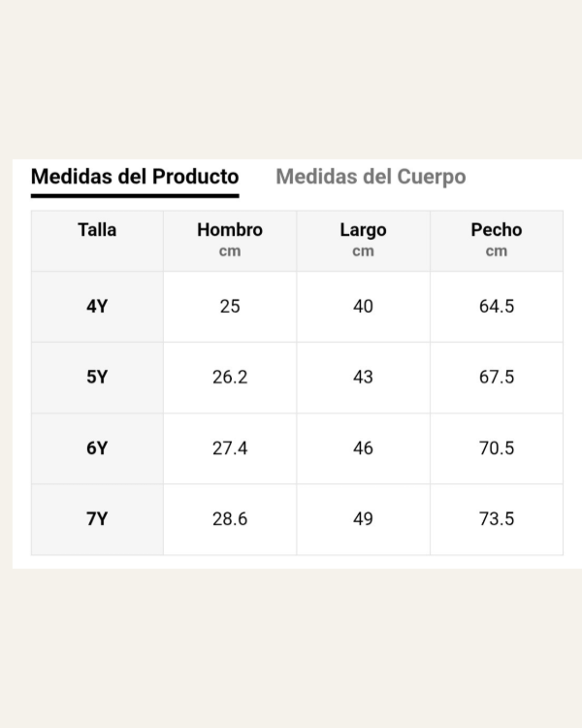Click the Hombro column header
This screenshot has height=728, width=582.
(x=230, y=239)
